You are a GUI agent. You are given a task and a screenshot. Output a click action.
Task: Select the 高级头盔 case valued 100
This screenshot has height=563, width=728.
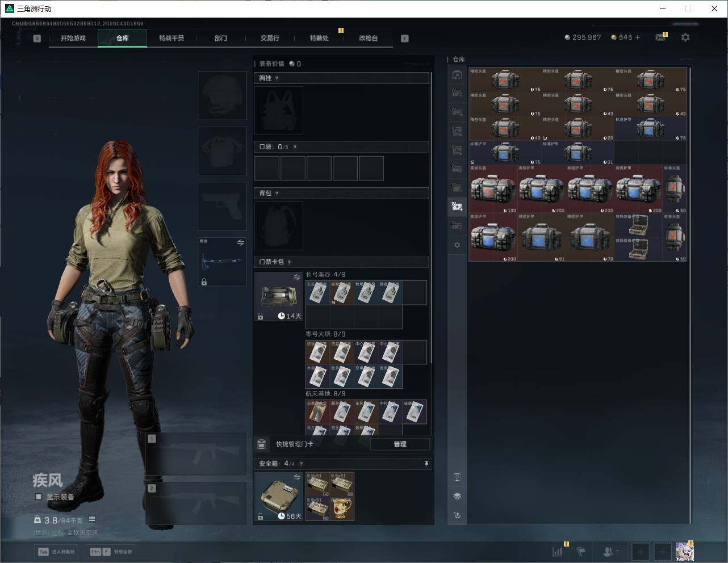(x=493, y=189)
